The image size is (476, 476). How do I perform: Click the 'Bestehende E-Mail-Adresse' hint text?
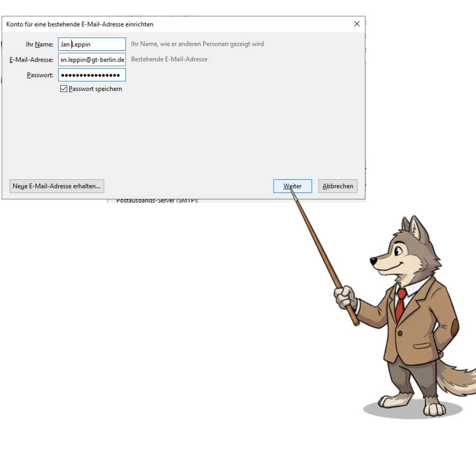tap(169, 59)
